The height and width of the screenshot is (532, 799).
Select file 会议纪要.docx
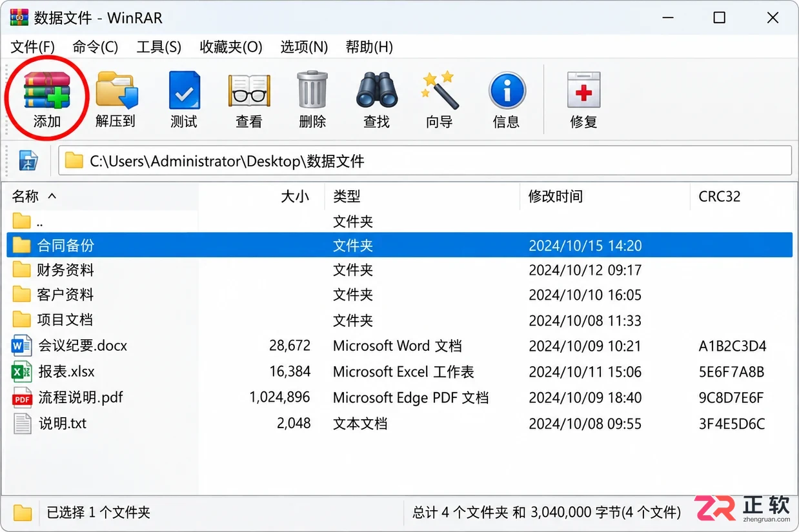[83, 346]
